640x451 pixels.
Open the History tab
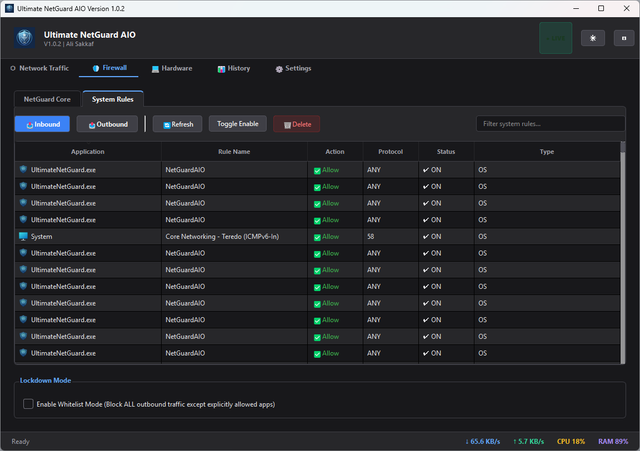[233, 69]
